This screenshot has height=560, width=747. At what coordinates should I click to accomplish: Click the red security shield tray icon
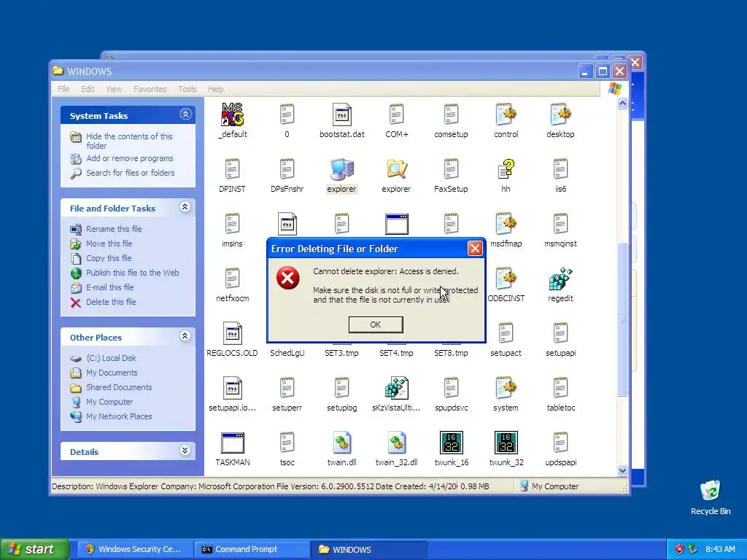(x=679, y=549)
